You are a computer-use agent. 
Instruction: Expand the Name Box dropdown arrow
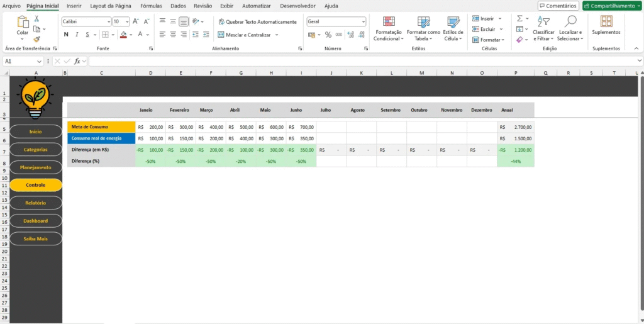(39, 61)
